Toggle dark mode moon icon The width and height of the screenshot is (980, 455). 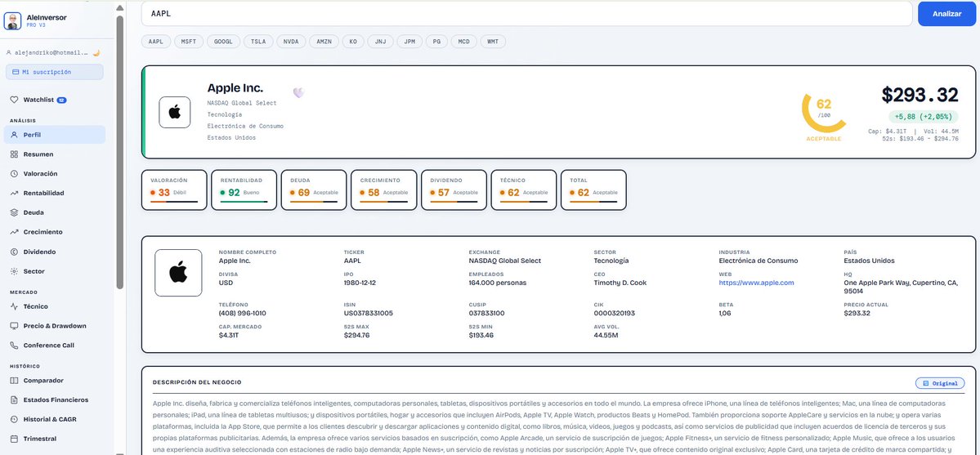click(96, 53)
